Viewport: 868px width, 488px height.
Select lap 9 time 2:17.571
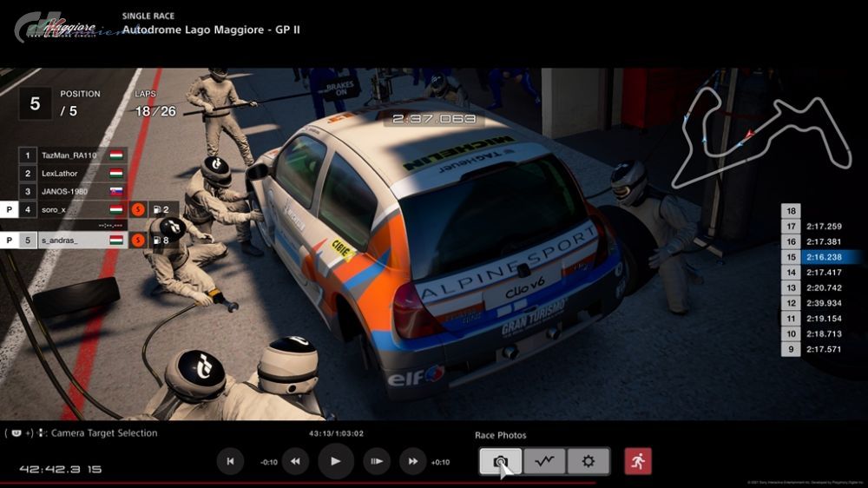(x=813, y=350)
